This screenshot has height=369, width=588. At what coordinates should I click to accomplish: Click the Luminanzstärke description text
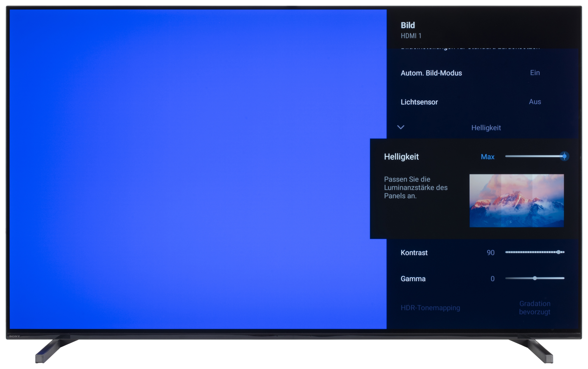pos(416,188)
